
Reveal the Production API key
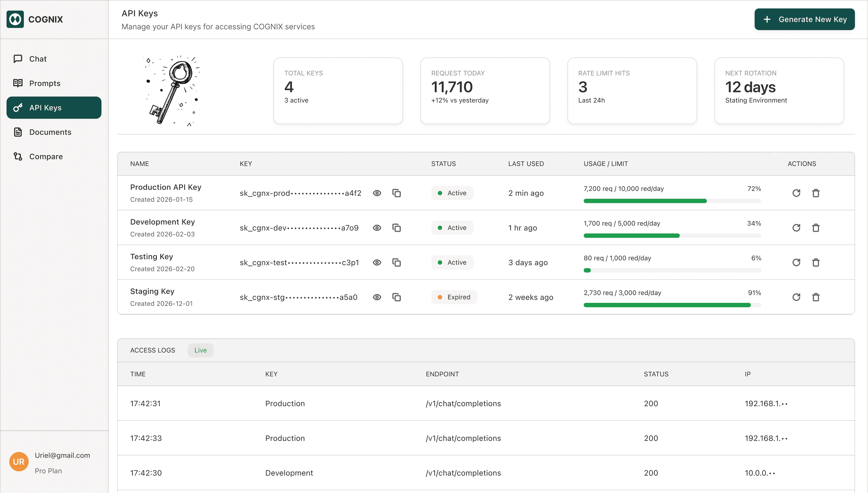pos(377,193)
